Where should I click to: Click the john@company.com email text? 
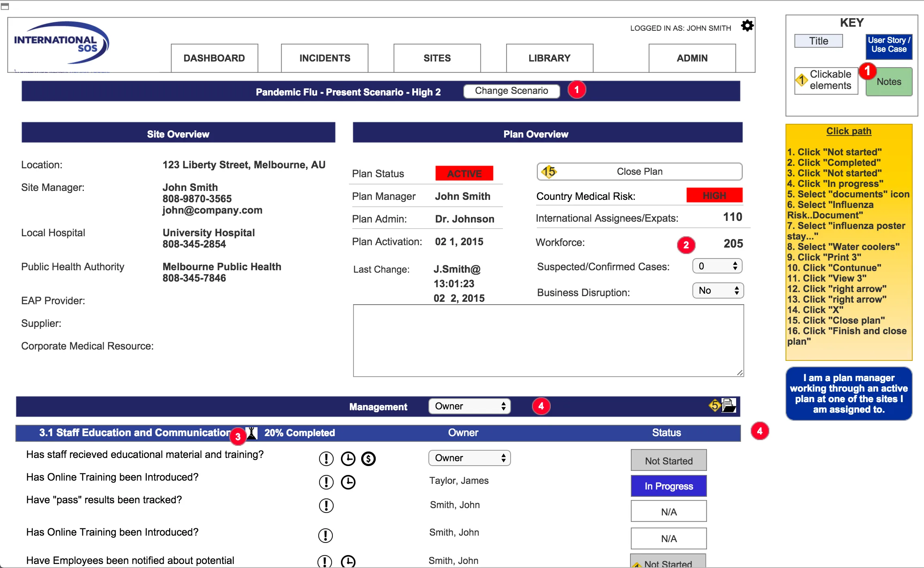(212, 210)
